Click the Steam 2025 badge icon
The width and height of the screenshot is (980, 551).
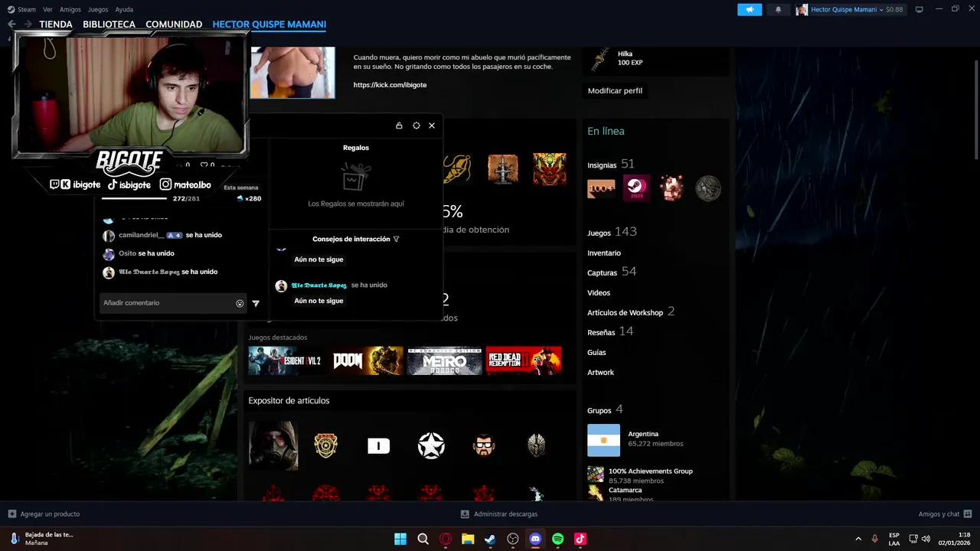636,188
